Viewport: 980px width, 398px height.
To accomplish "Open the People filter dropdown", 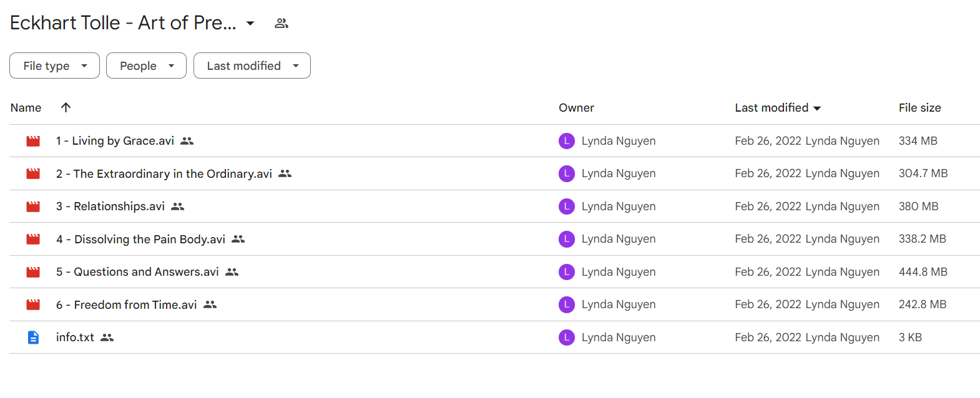I will coord(146,66).
